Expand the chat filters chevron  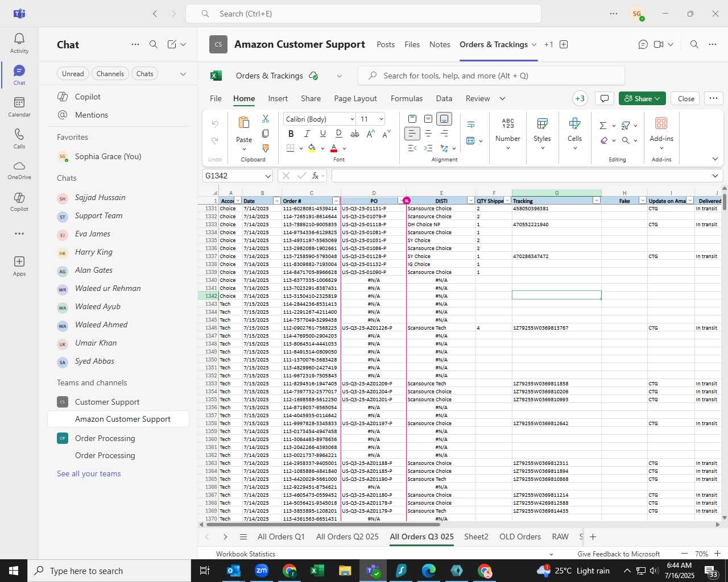click(183, 74)
